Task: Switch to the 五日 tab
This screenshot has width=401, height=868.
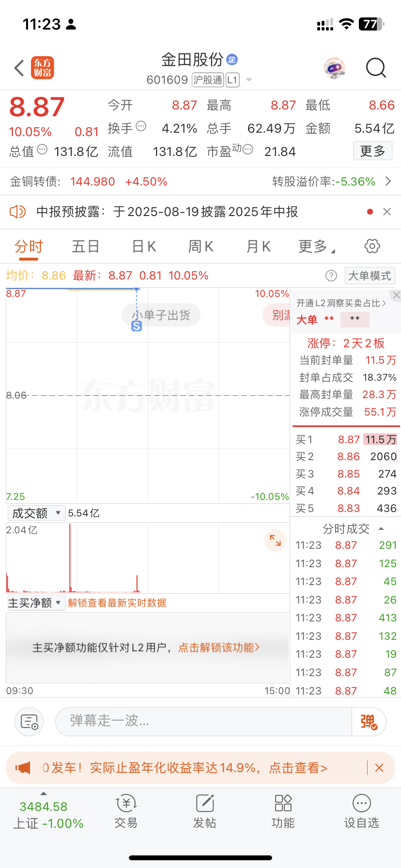Action: coord(86,247)
